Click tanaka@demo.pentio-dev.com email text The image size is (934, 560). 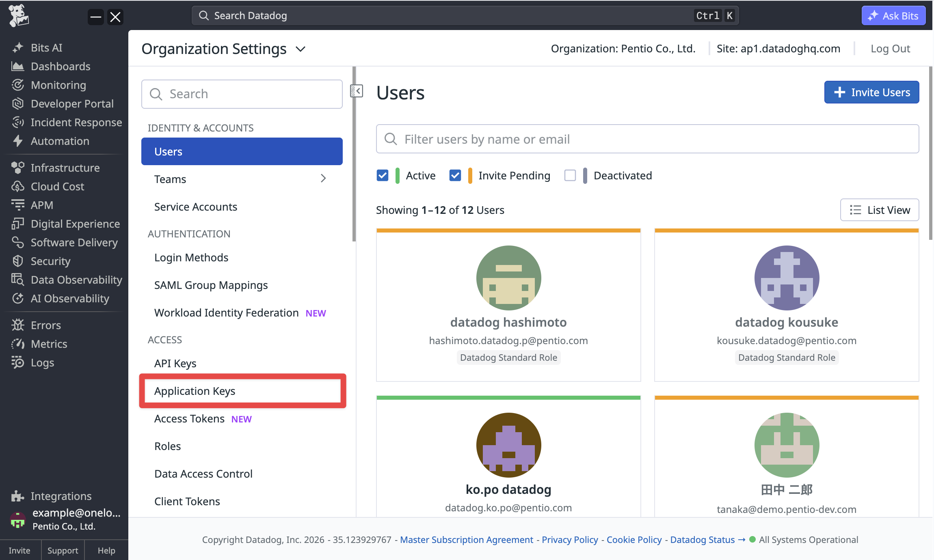click(x=787, y=510)
